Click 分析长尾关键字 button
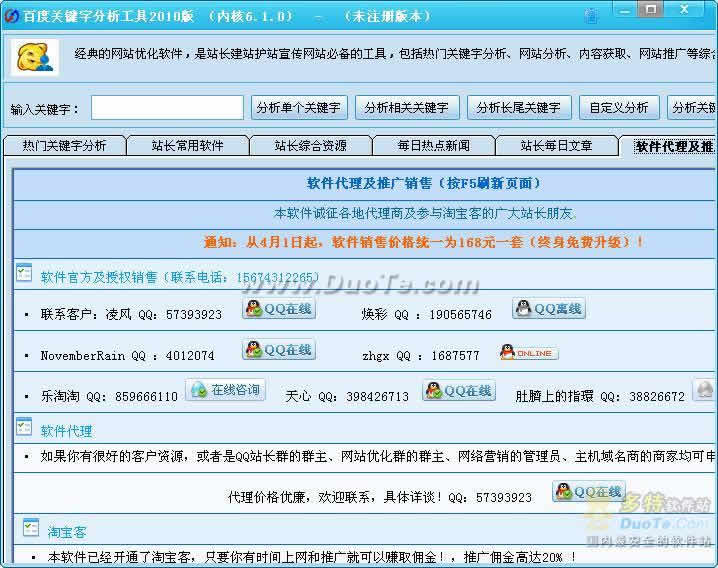The width and height of the screenshot is (718, 568). point(519,108)
